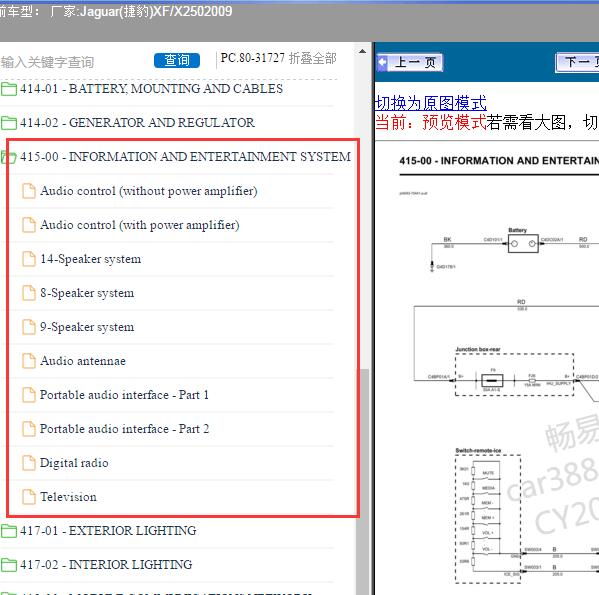Click the folder icon for 417-01 Exterior Lighting
The image size is (599, 595).
[8, 530]
